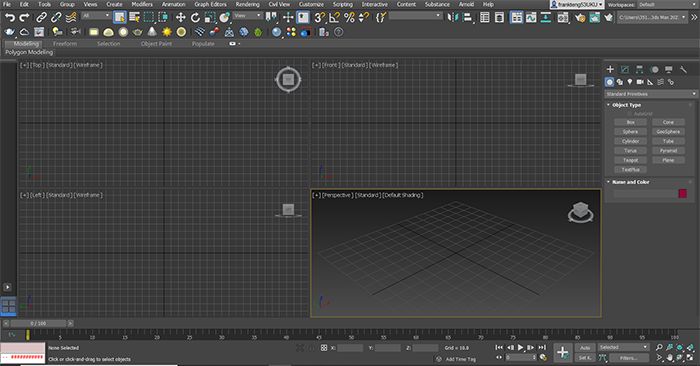Select the Bind to Space Warp tool

point(71,17)
